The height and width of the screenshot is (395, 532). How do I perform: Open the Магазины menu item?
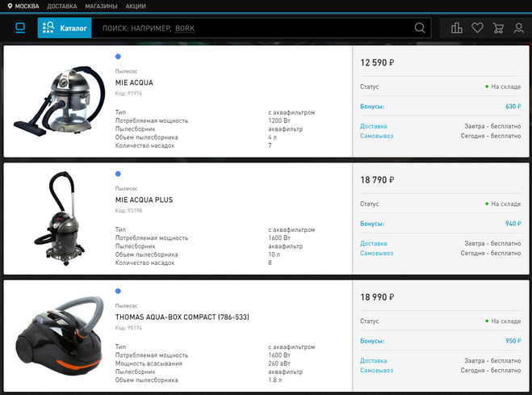click(x=101, y=6)
